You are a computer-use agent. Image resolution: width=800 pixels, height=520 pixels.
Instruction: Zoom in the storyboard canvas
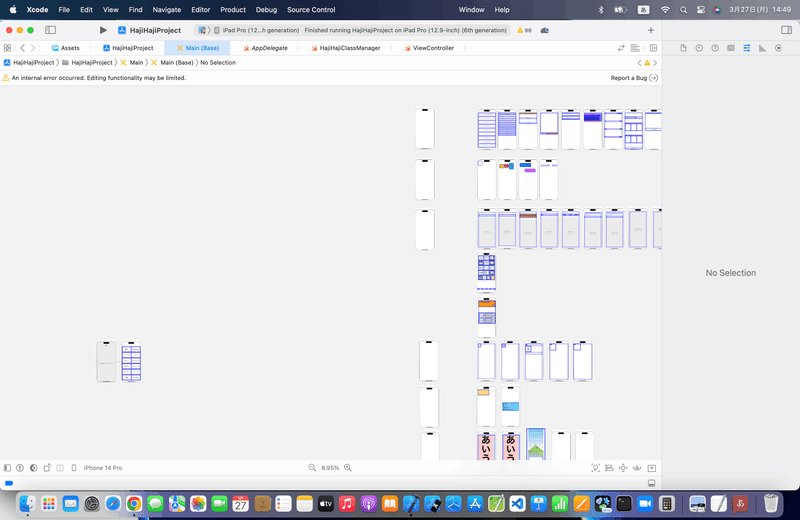coord(348,468)
